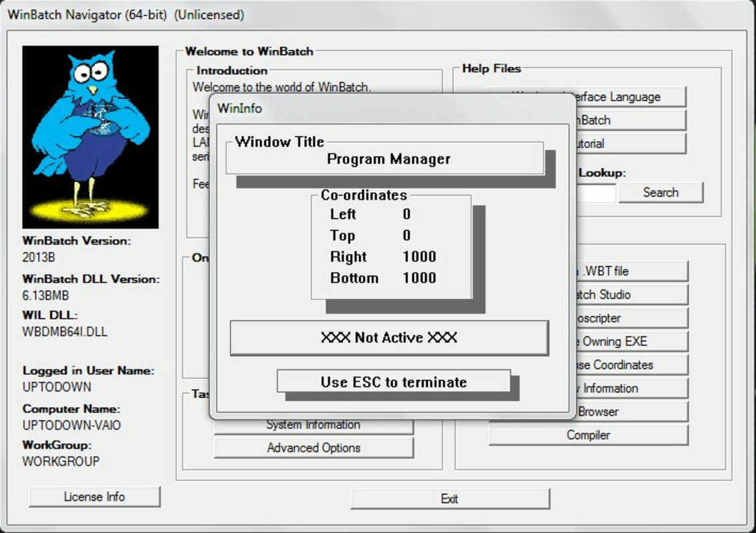Click the Top label in Co-ordinates
The height and width of the screenshot is (533, 756).
click(x=342, y=235)
